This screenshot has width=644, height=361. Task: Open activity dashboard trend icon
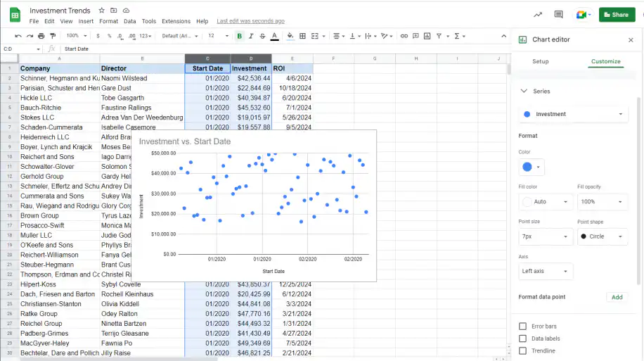tap(538, 14)
